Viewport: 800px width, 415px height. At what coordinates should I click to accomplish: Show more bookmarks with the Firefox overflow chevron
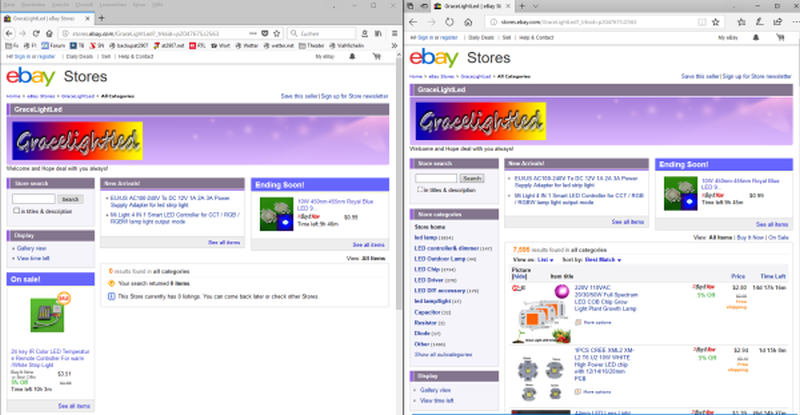click(394, 45)
